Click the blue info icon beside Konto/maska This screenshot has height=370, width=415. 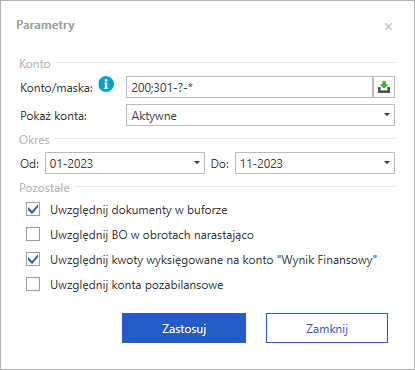coord(106,84)
